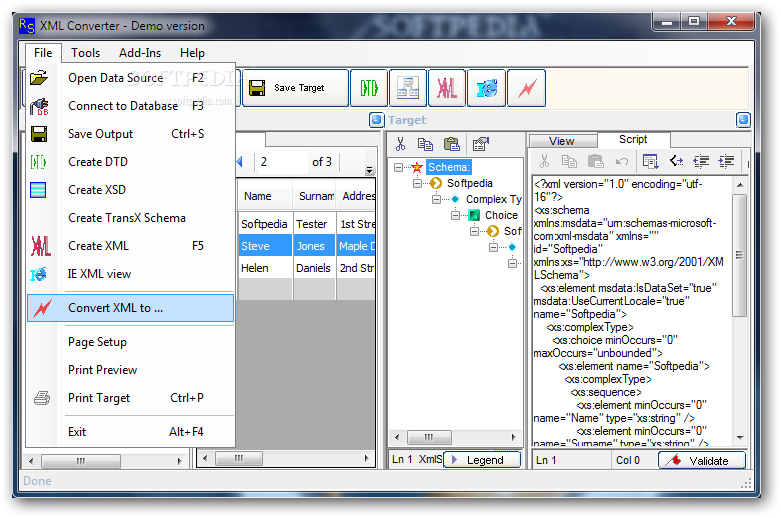Choose Save Output menu entry
781x518 pixels.
click(x=130, y=134)
